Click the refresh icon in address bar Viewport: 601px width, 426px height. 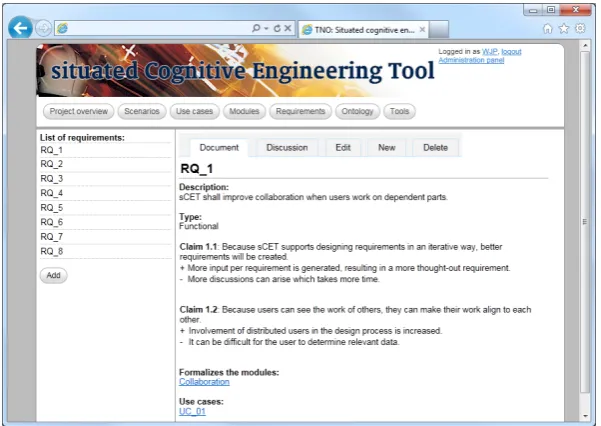coord(277,28)
